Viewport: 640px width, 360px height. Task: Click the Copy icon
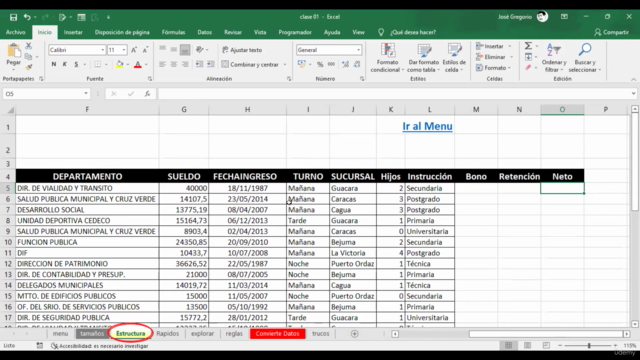tap(29, 56)
